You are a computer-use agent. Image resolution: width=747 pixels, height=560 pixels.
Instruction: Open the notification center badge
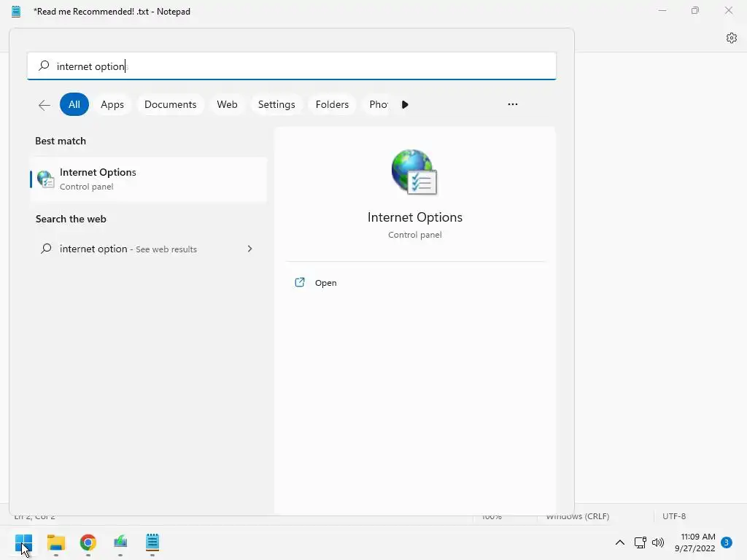tap(727, 542)
